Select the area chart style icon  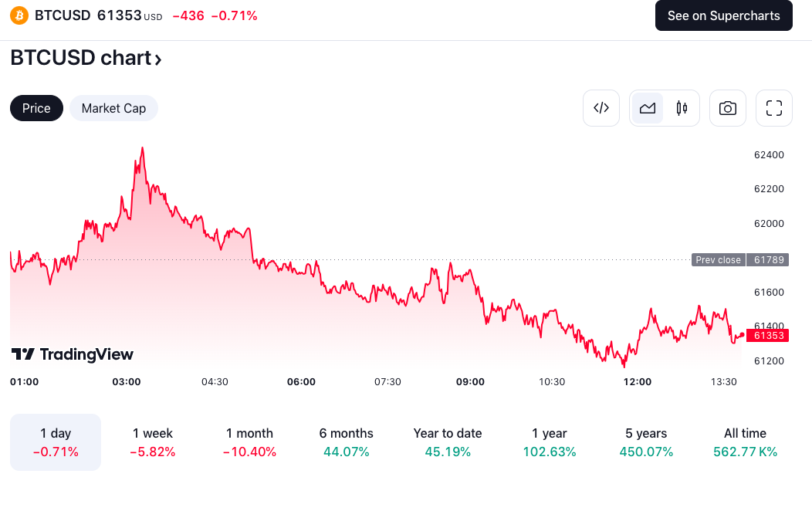(x=648, y=108)
